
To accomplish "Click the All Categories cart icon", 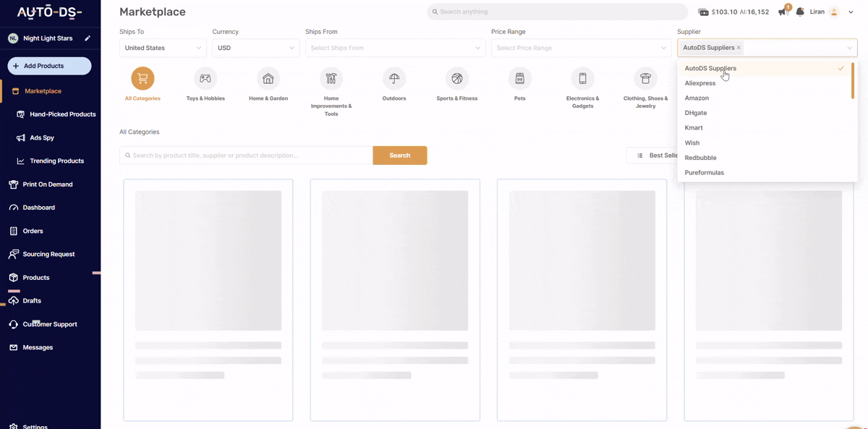I will coord(142,78).
